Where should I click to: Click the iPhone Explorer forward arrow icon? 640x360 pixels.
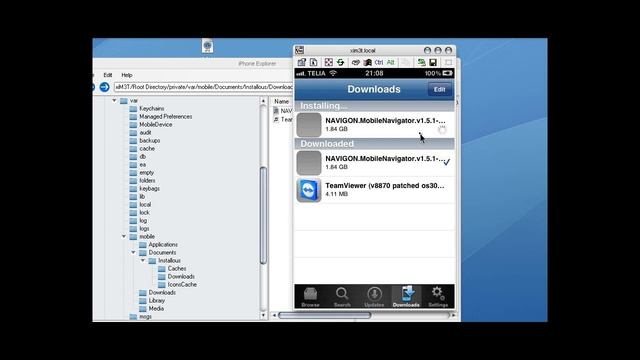tap(104, 87)
